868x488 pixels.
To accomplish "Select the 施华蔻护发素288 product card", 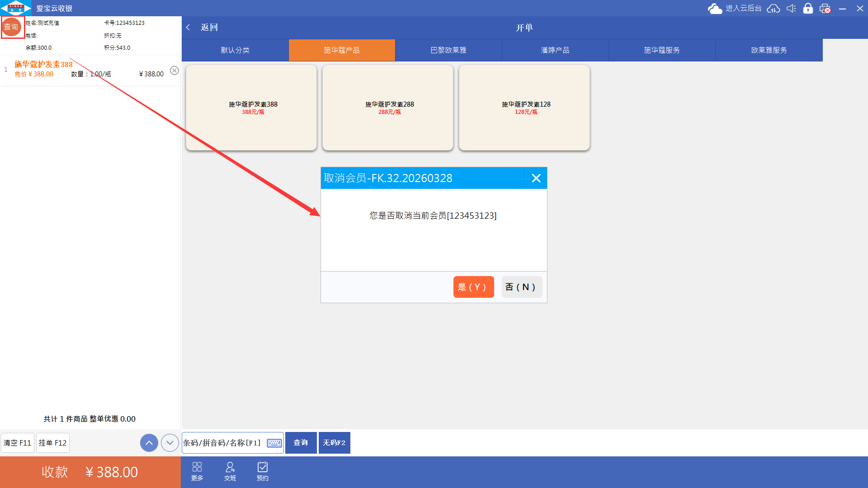I will coord(388,108).
